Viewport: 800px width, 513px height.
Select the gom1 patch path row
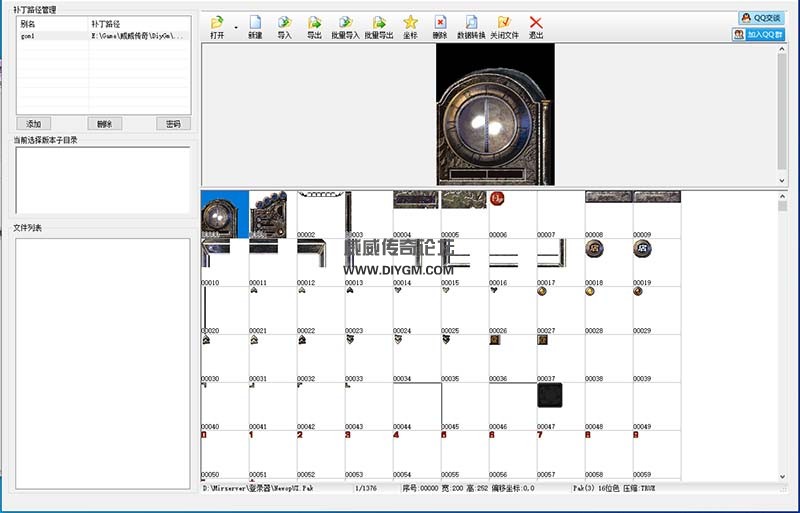[104, 36]
